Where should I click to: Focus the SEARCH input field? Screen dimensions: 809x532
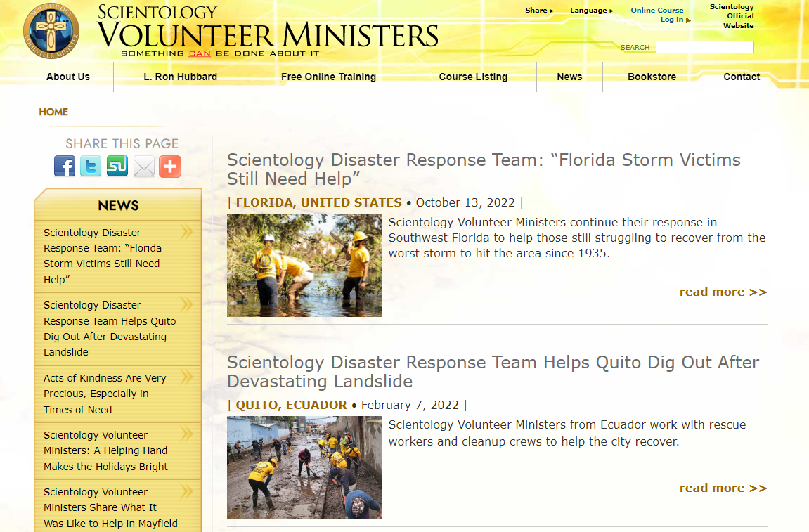(705, 48)
